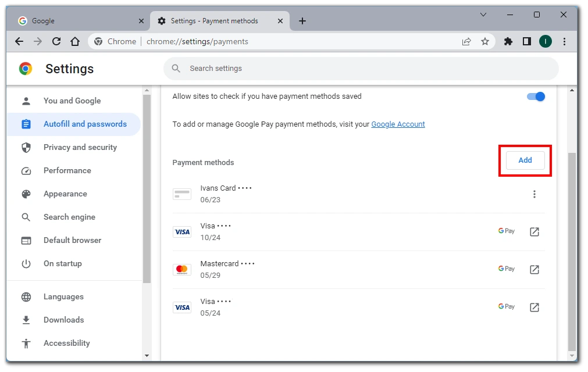Open Appearance settings
The width and height of the screenshot is (588, 372).
pyautogui.click(x=74, y=194)
